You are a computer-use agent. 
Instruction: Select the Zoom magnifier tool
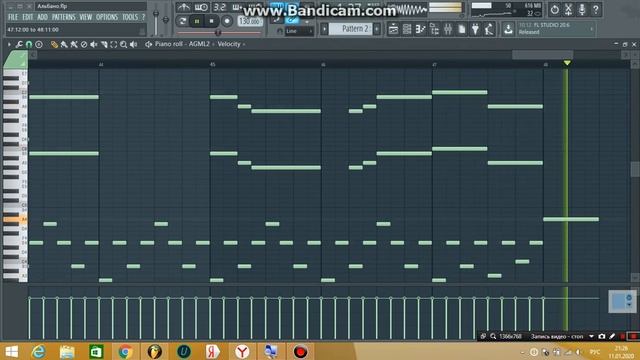(x=124, y=44)
